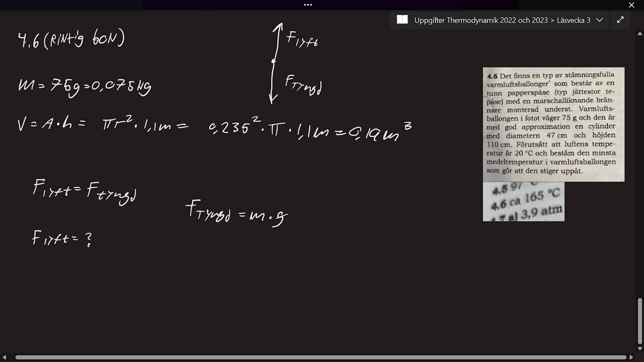Select the problem 4.6 textbook image

click(x=553, y=124)
